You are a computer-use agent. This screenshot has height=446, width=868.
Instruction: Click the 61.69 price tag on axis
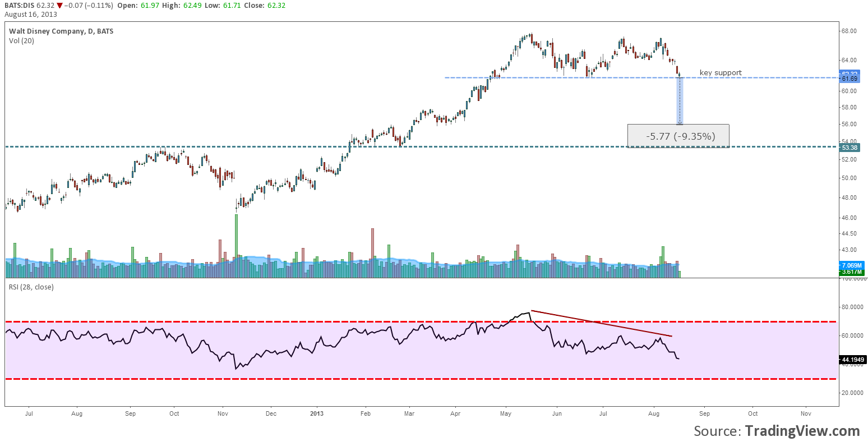click(849, 79)
